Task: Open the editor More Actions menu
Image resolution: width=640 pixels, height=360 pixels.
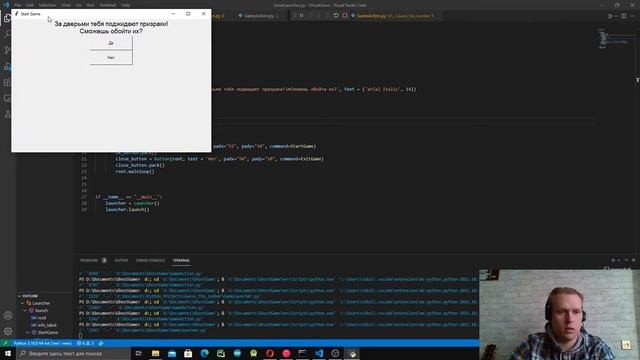Action: tap(633, 16)
